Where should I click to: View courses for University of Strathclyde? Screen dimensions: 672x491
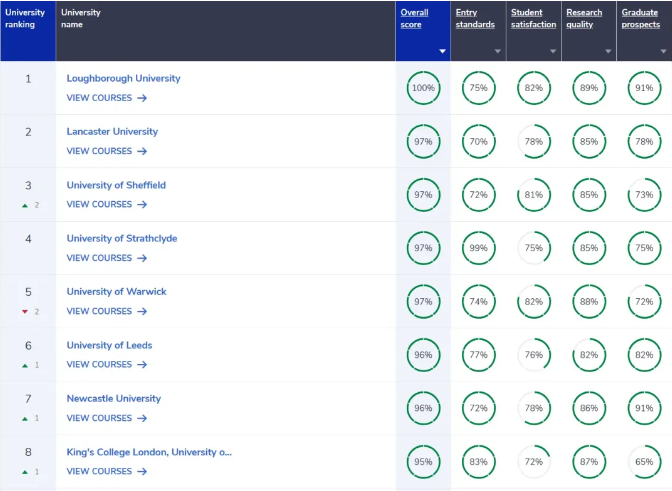pyautogui.click(x=107, y=258)
